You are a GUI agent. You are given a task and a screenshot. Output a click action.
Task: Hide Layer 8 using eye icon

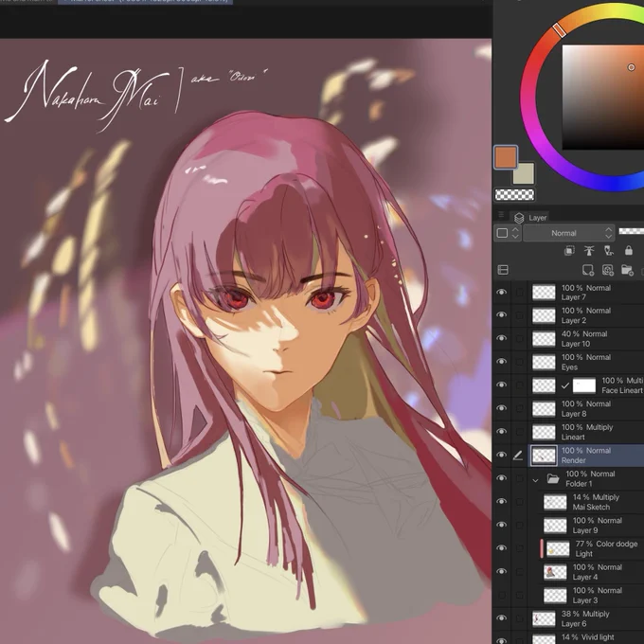pos(502,408)
